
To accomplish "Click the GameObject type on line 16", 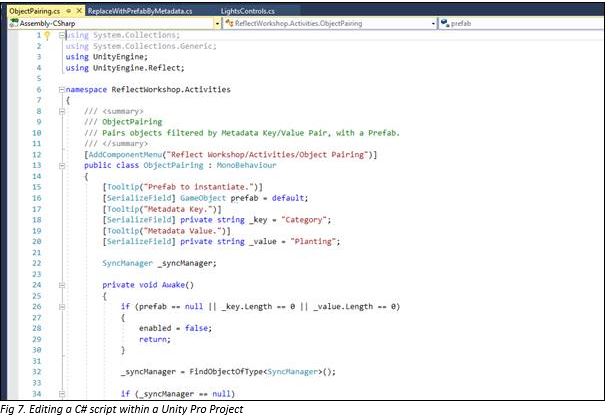I will click(203, 198).
